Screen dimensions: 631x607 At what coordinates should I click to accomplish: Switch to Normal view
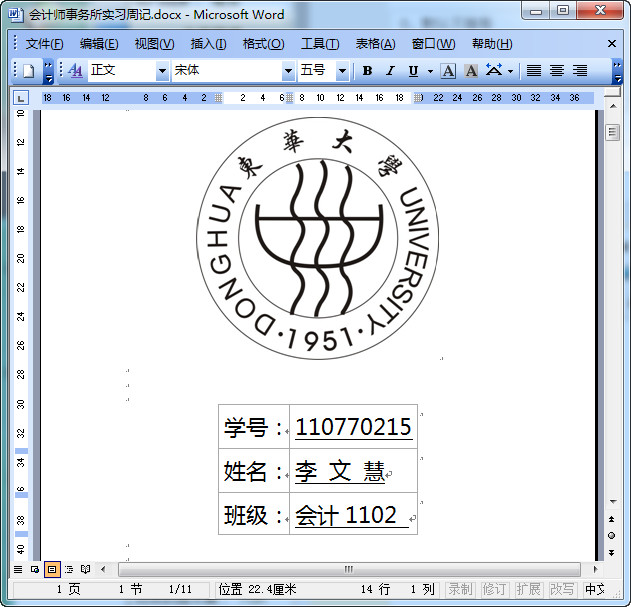pyautogui.click(x=18, y=569)
